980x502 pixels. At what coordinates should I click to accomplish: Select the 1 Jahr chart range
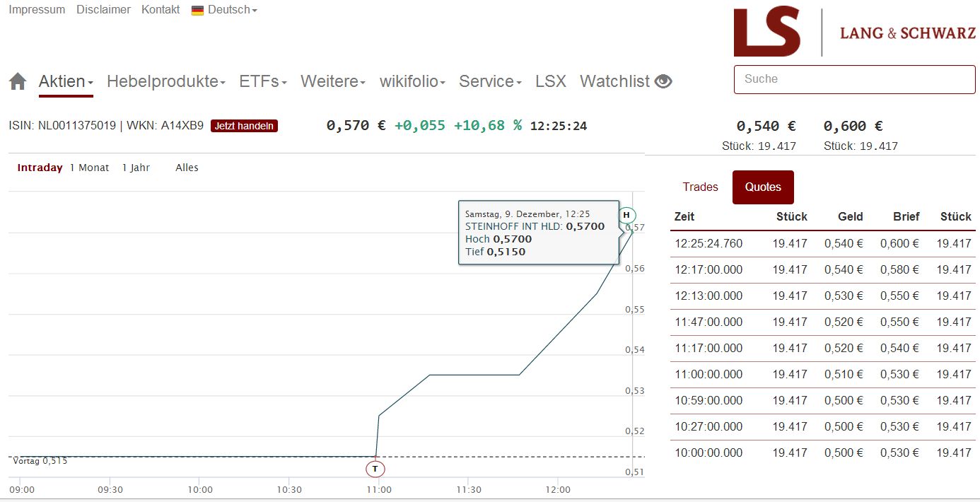(136, 168)
